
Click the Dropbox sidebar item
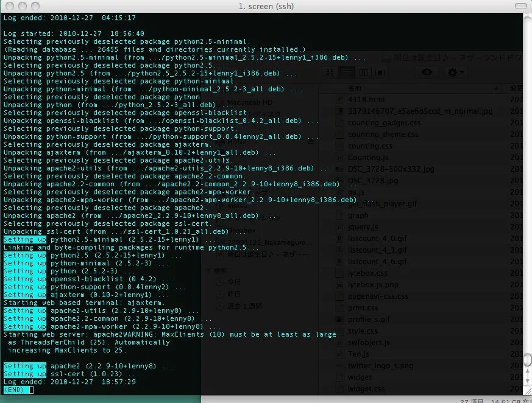pyautogui.click(x=242, y=230)
